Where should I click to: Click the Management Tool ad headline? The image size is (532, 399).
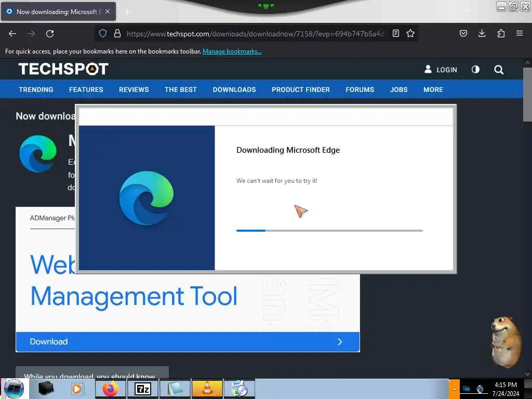click(134, 296)
